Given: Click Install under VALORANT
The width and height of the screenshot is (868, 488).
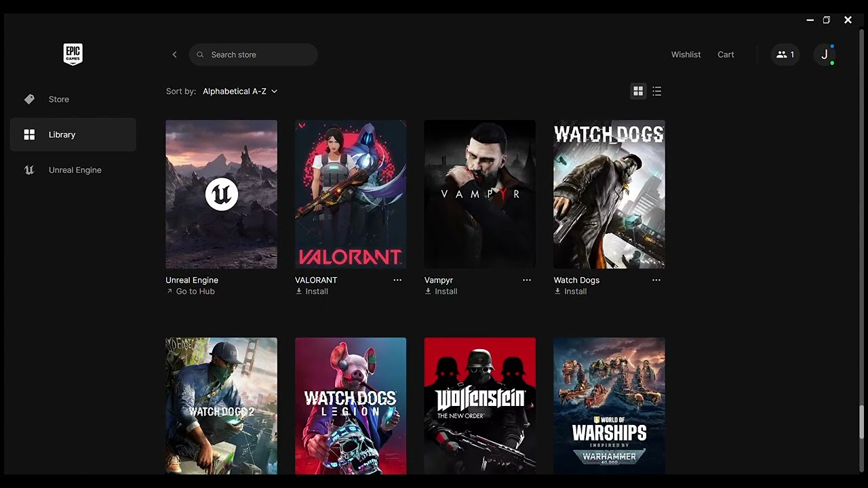Looking at the screenshot, I should coord(317,291).
